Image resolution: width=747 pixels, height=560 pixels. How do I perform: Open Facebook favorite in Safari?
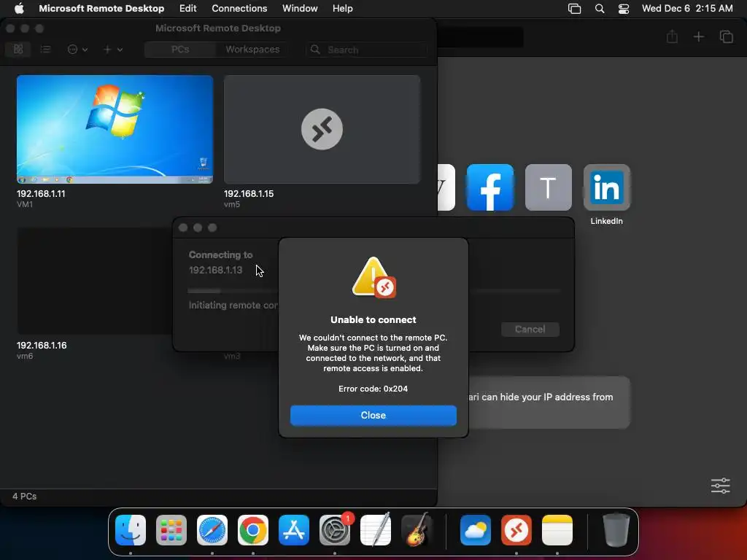[x=490, y=187]
